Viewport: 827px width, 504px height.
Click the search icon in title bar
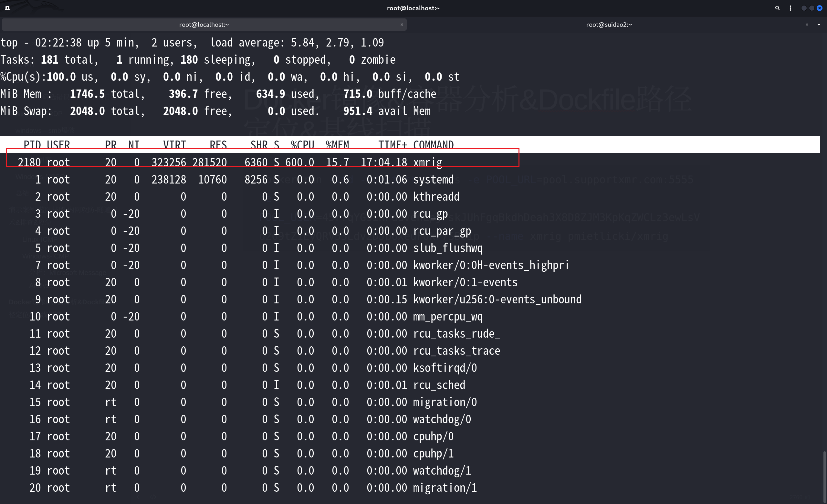[x=777, y=8]
